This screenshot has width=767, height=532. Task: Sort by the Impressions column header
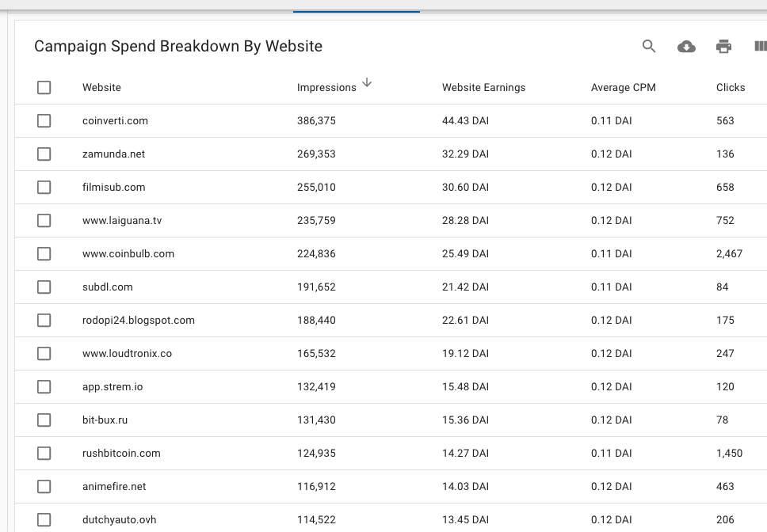326,87
